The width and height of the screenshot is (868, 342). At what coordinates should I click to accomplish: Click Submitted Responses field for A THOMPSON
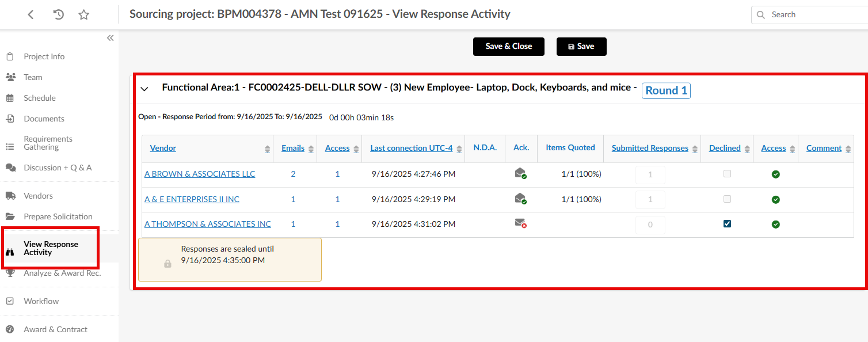coord(650,225)
